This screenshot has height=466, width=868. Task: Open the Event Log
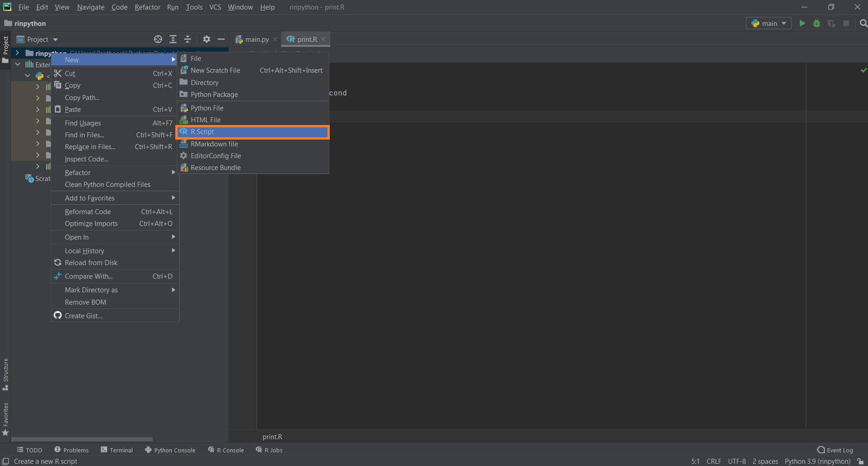click(x=835, y=450)
